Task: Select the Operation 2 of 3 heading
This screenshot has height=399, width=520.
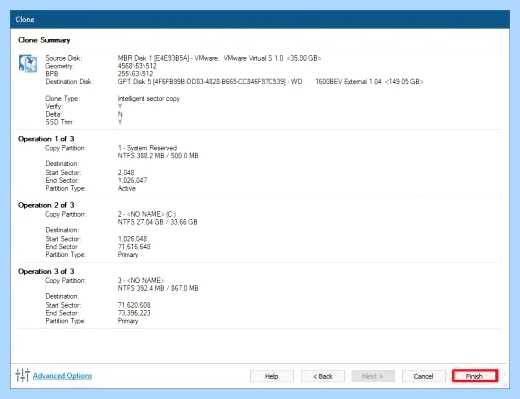Action: [46, 205]
